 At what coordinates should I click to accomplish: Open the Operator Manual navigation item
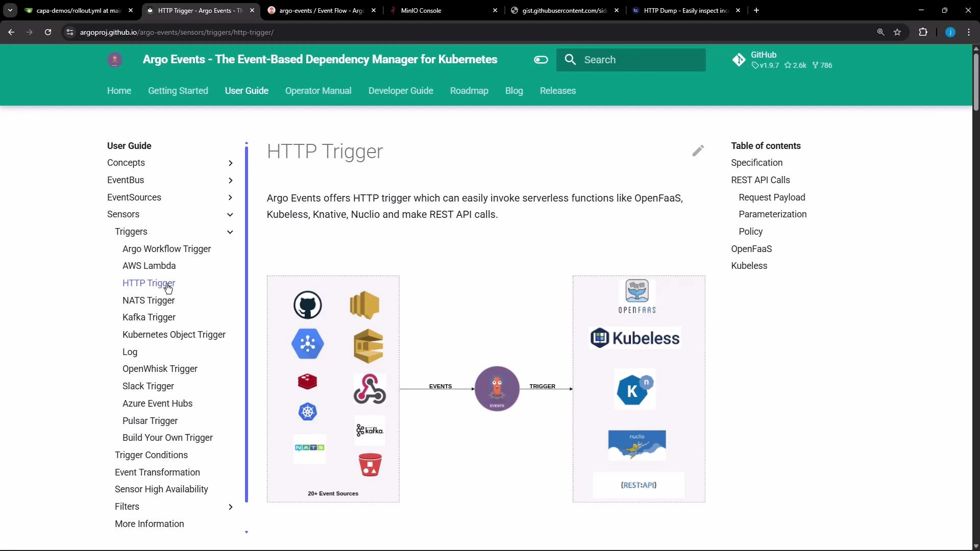318,91
